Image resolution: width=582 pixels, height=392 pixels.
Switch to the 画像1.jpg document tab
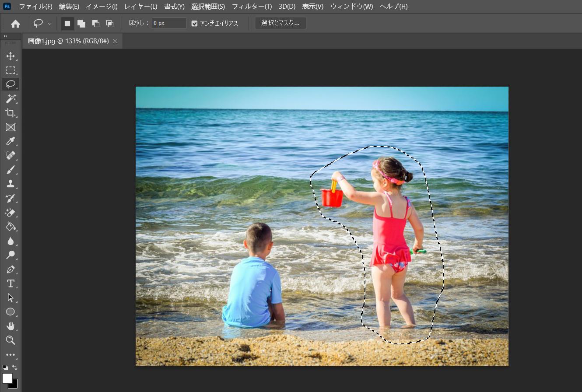(x=68, y=41)
